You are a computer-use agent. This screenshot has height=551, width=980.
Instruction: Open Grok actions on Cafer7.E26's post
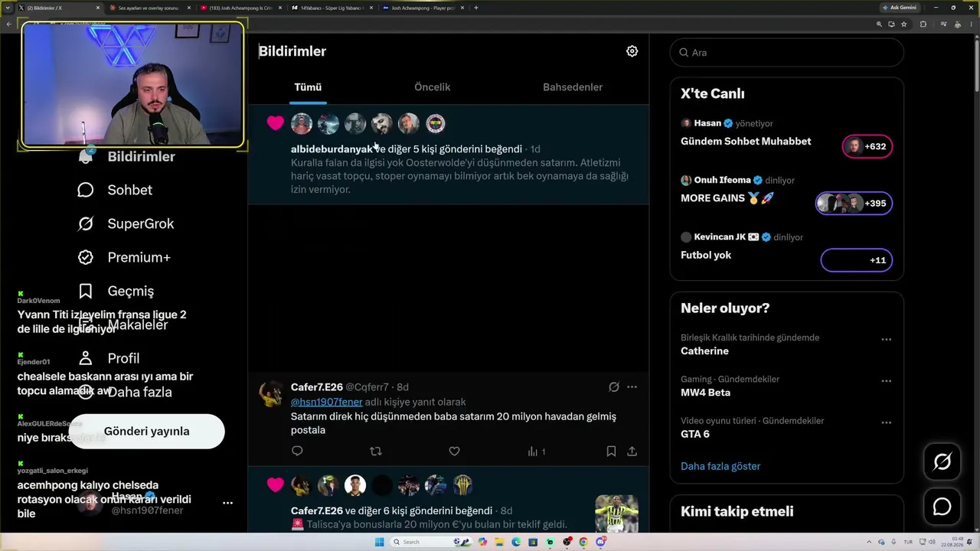pos(613,387)
